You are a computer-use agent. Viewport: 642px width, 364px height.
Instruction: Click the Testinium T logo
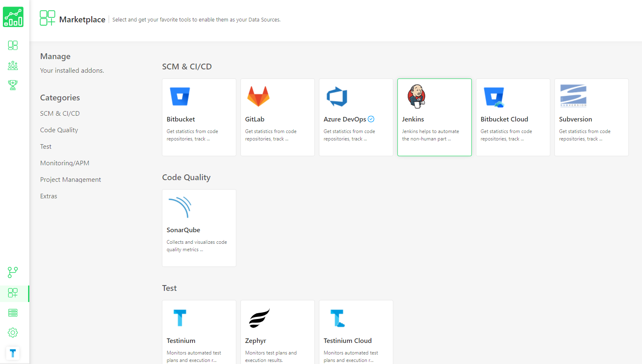coord(180,318)
